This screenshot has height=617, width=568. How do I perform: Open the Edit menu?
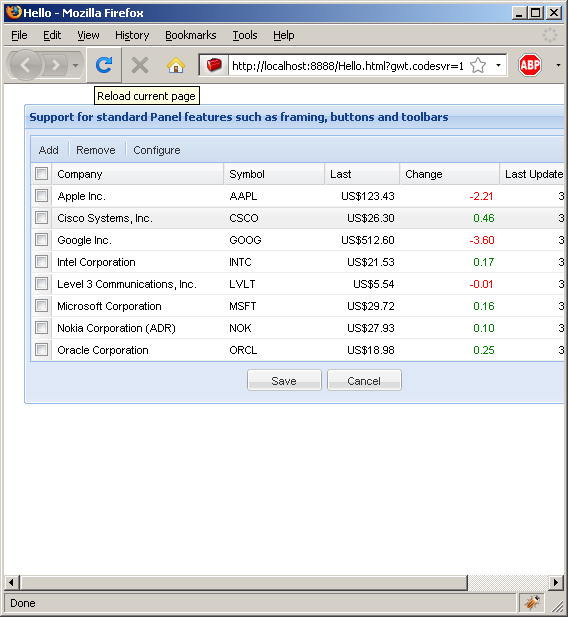(x=52, y=35)
